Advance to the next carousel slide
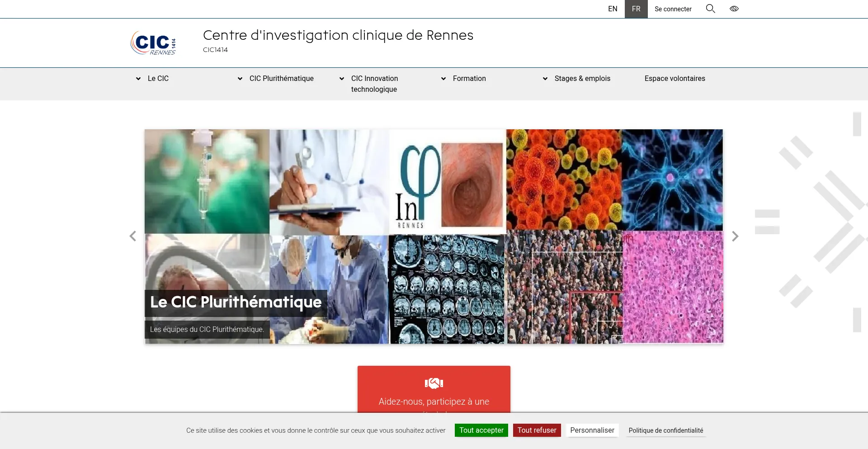 point(735,236)
